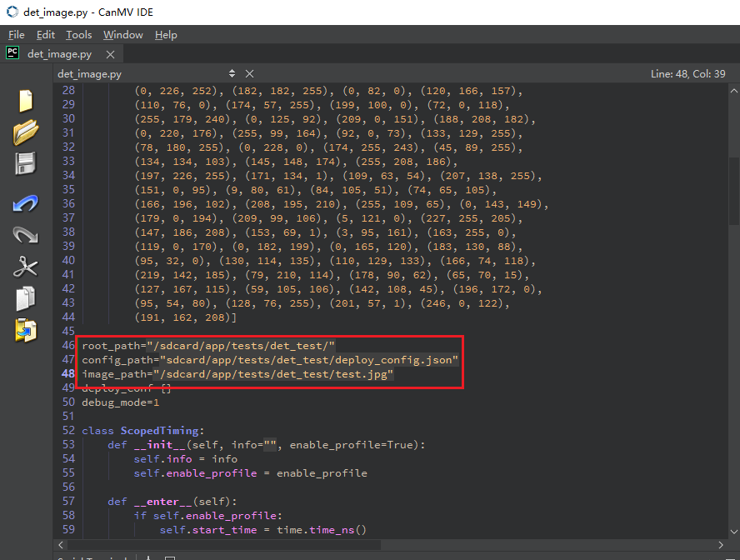The width and height of the screenshot is (740, 560).
Task: Cut selection with the scissors icon
Action: [x=26, y=267]
